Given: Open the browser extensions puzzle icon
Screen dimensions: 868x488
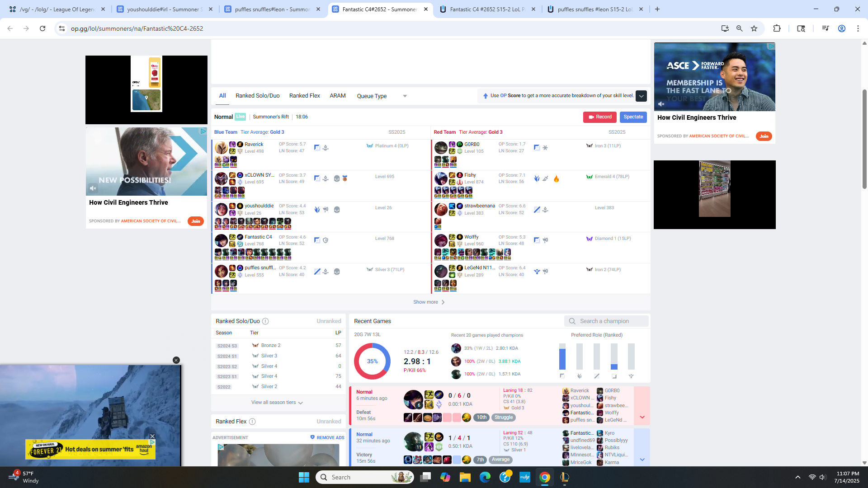Looking at the screenshot, I should pos(777,28).
